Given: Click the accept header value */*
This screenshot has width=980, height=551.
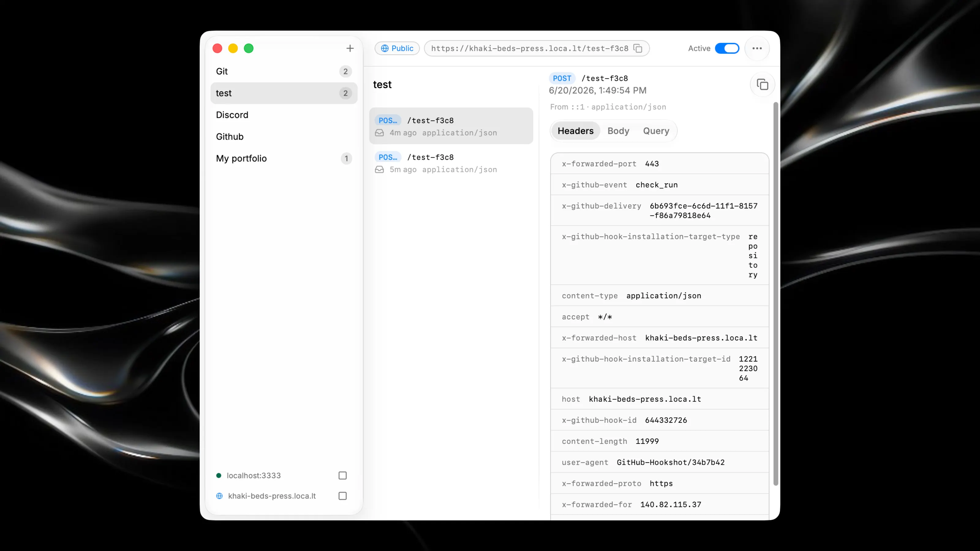Looking at the screenshot, I should point(605,317).
